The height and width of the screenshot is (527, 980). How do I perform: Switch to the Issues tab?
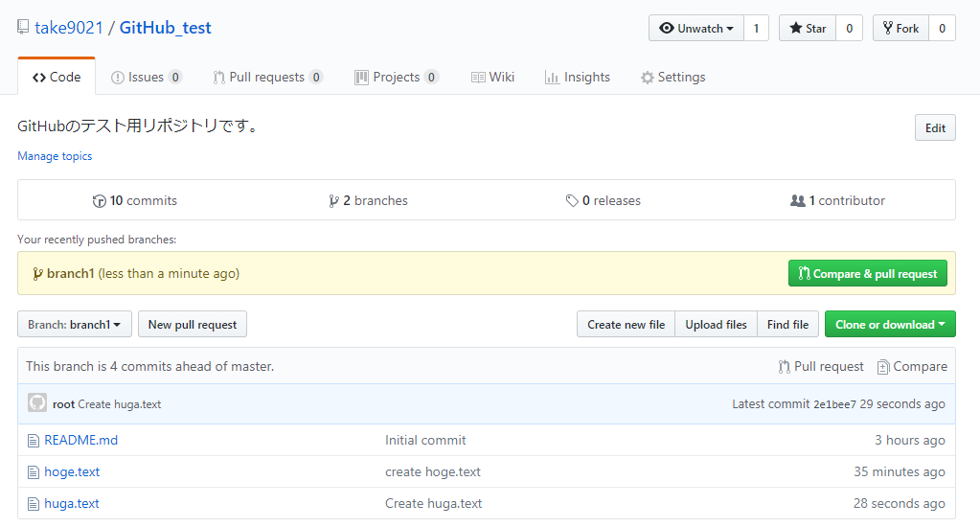click(147, 77)
